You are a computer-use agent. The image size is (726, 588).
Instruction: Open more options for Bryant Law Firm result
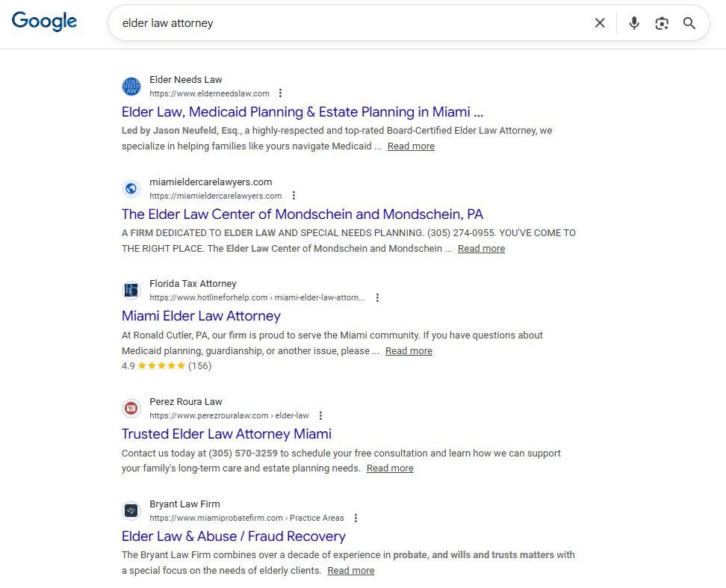356,518
